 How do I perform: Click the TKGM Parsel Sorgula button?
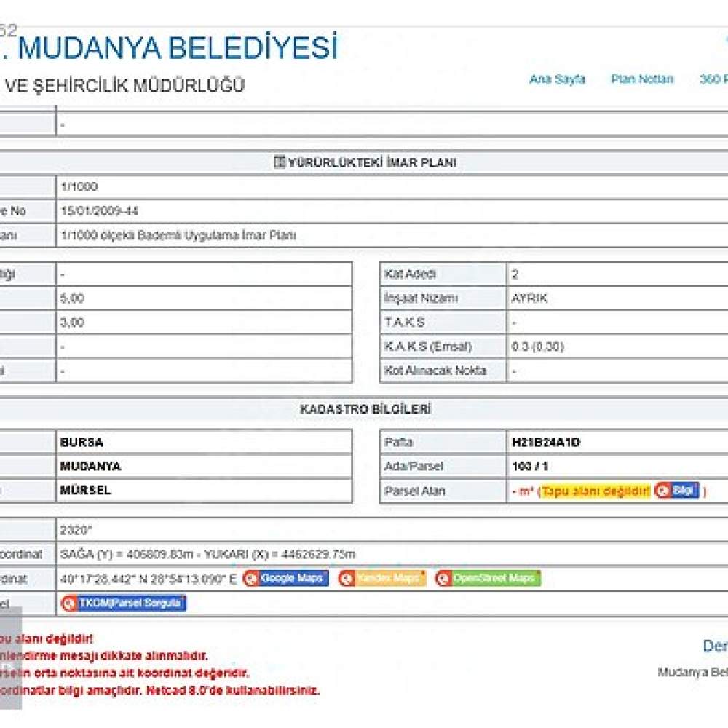(x=123, y=603)
